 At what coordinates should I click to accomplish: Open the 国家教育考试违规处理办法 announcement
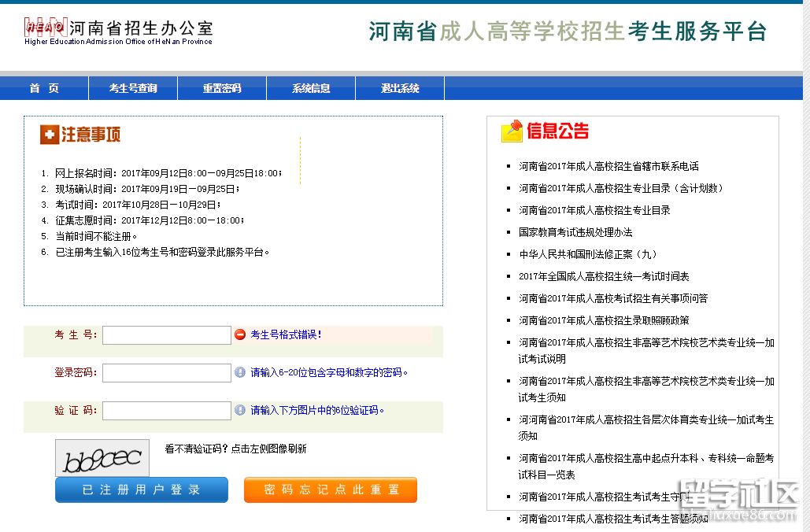coord(575,232)
